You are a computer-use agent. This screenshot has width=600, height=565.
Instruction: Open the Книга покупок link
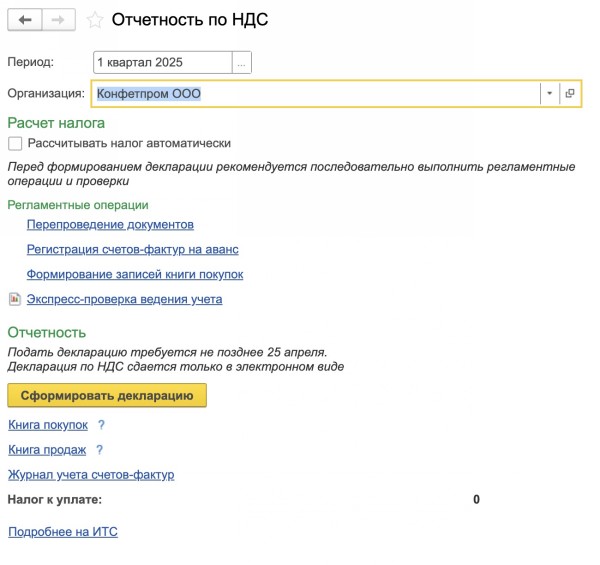coord(48,425)
